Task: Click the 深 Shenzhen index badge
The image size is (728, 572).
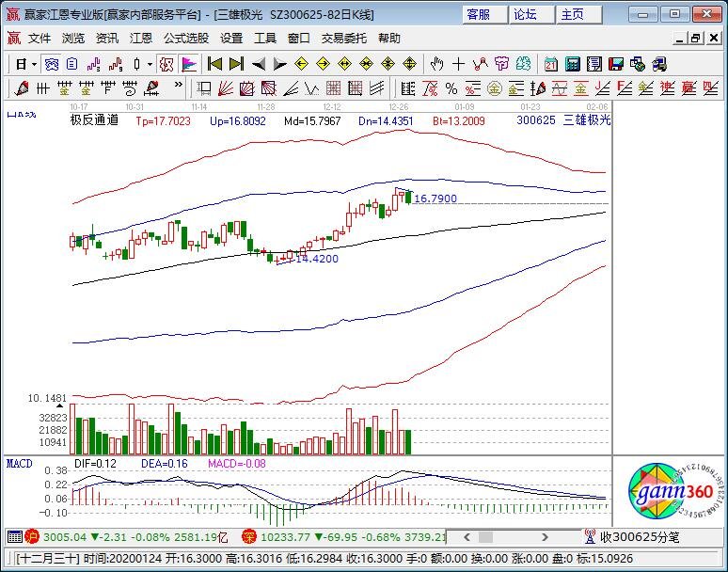Action: [249, 537]
